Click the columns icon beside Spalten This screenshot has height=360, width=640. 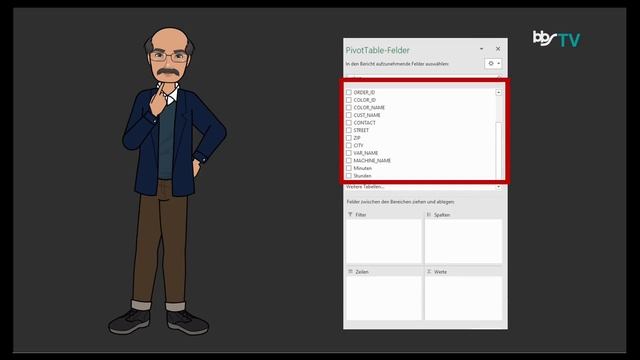click(x=429, y=214)
